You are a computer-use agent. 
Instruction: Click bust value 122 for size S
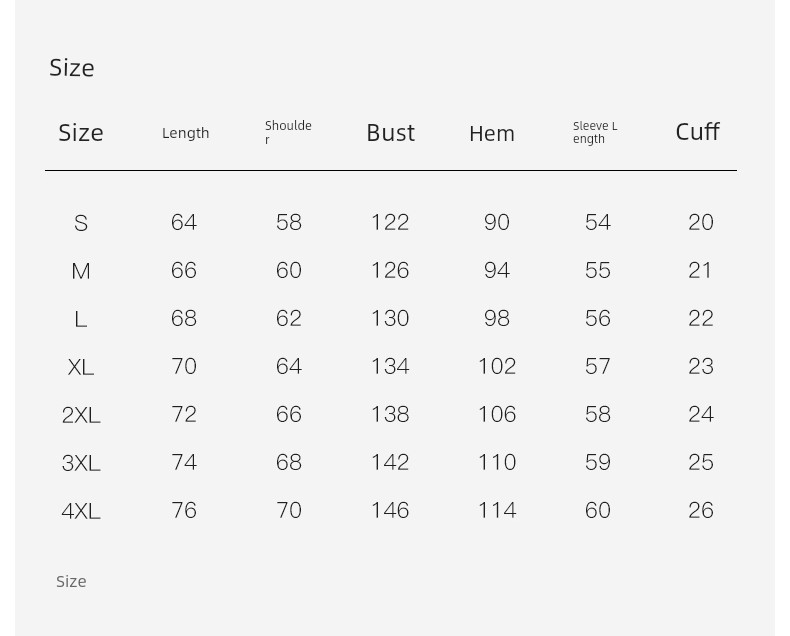[x=390, y=222]
